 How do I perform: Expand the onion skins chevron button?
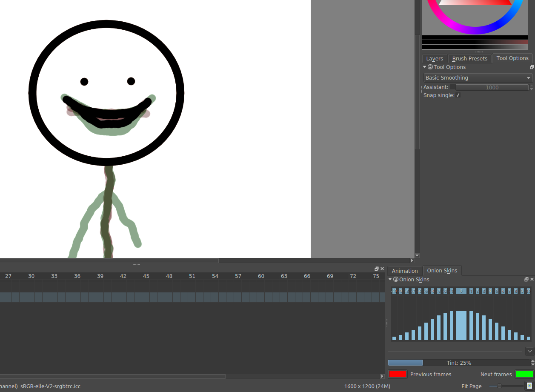pyautogui.click(x=529, y=351)
